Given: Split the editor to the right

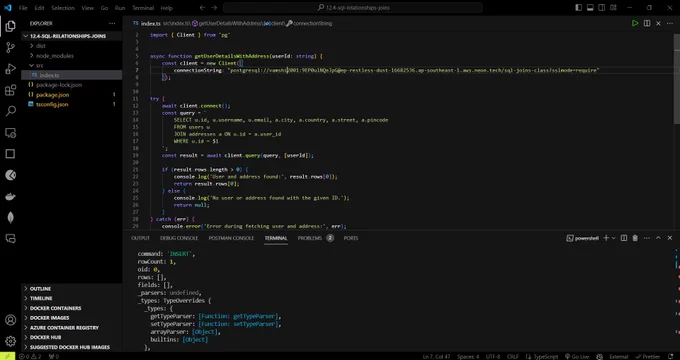Looking at the screenshot, I should point(647,23).
